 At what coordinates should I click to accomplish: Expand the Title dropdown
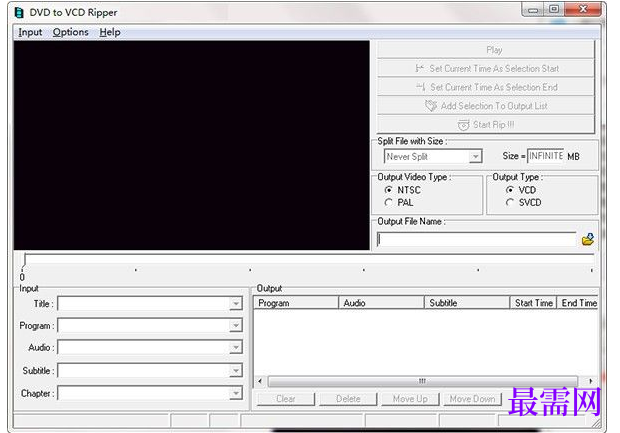pos(236,304)
